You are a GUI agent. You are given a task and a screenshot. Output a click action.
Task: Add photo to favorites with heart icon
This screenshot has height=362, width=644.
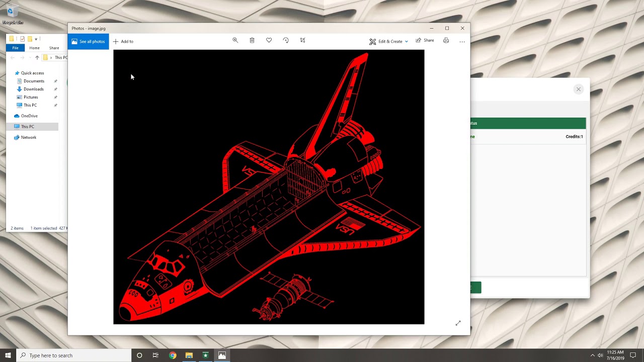[x=269, y=40]
